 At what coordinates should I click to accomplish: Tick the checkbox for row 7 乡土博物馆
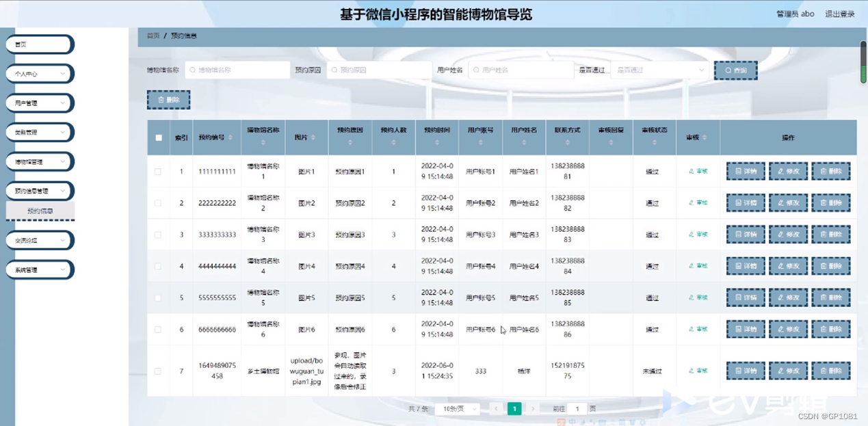[158, 371]
